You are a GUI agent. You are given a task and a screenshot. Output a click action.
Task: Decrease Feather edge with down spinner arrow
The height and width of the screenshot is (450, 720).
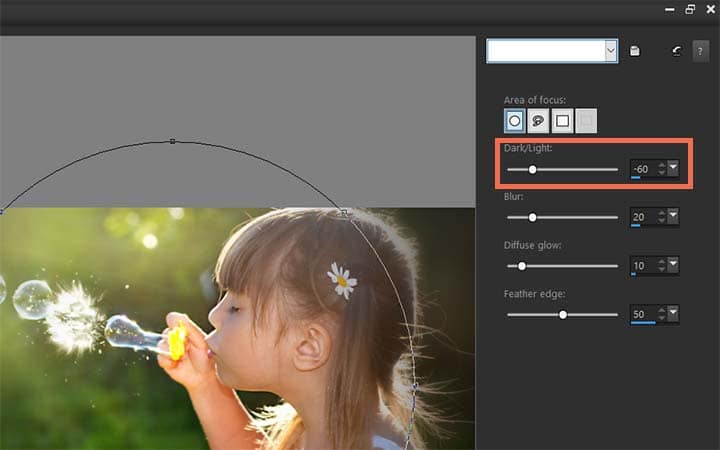click(662, 318)
